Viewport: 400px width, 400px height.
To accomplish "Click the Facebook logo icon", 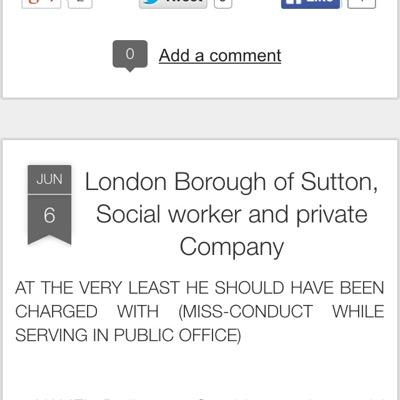I will 291,2.
